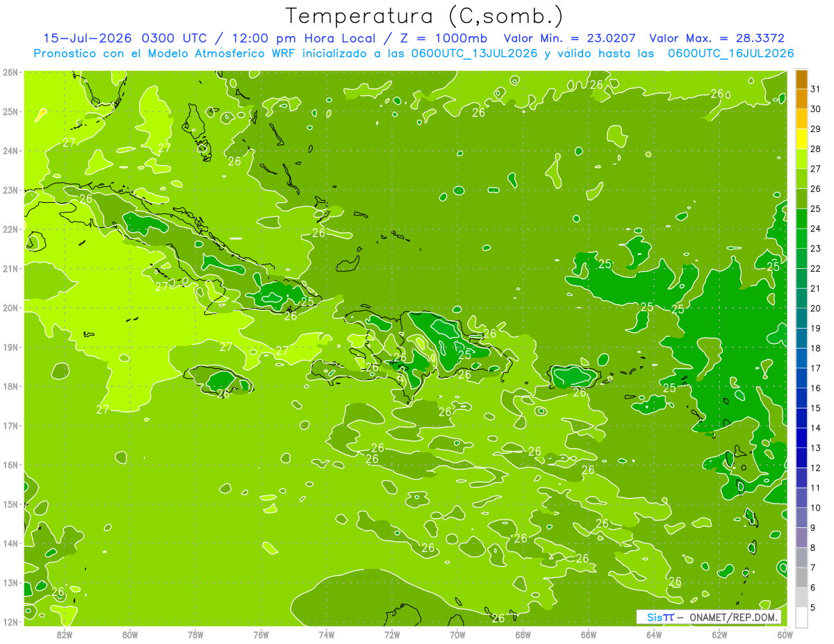Screen dimensions: 834x644
Task: Click the longitude label '70W'
Action: (457, 634)
